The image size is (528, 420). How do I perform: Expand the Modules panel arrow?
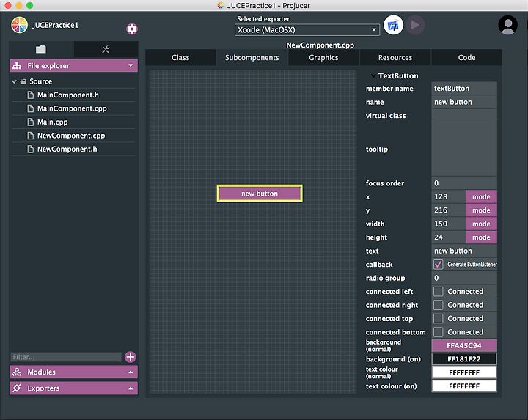click(131, 372)
